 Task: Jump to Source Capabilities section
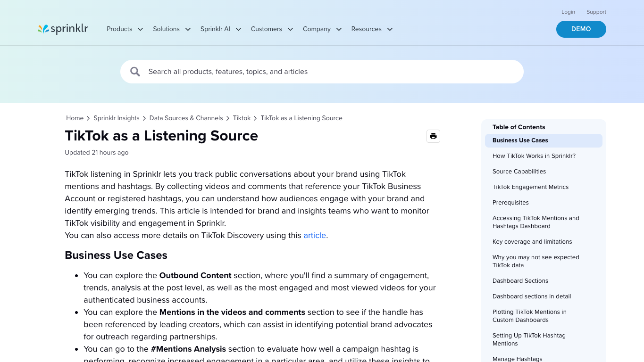[519, 172]
